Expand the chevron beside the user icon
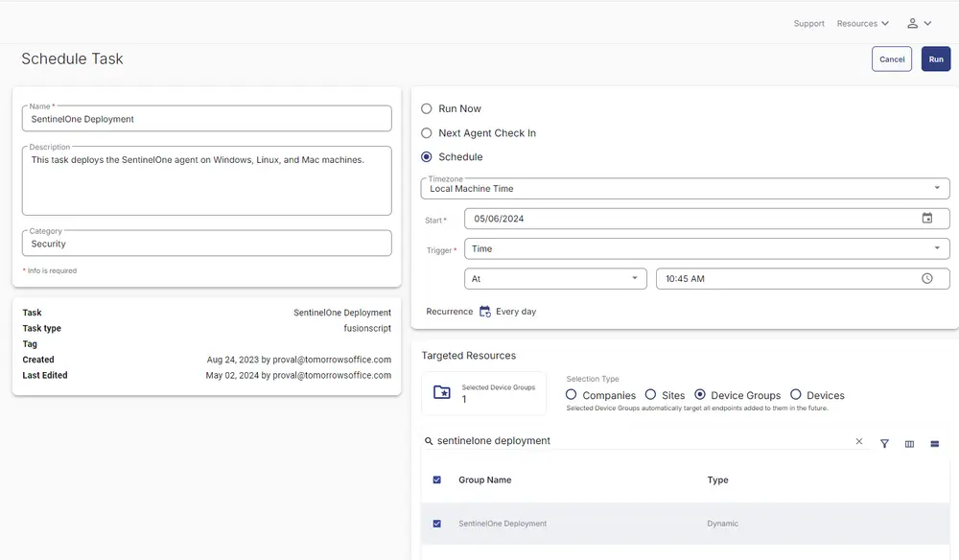Image resolution: width=959 pixels, height=560 pixels. [x=927, y=23]
